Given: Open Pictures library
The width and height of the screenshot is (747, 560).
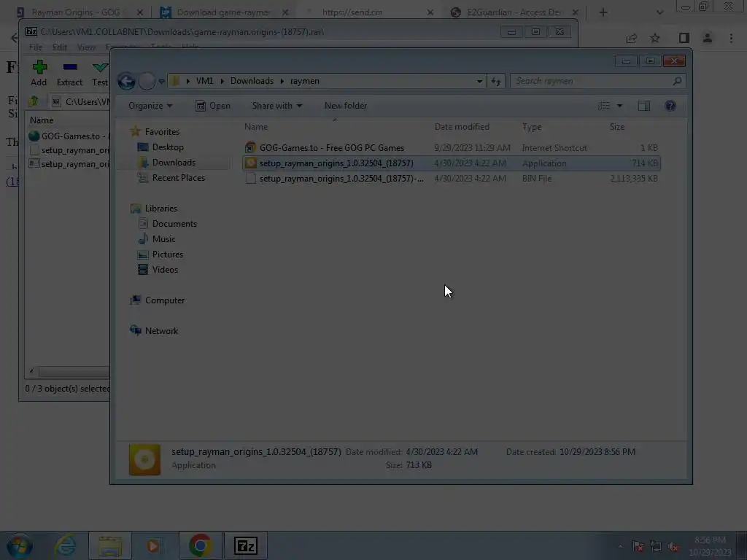Looking at the screenshot, I should coord(160,254).
